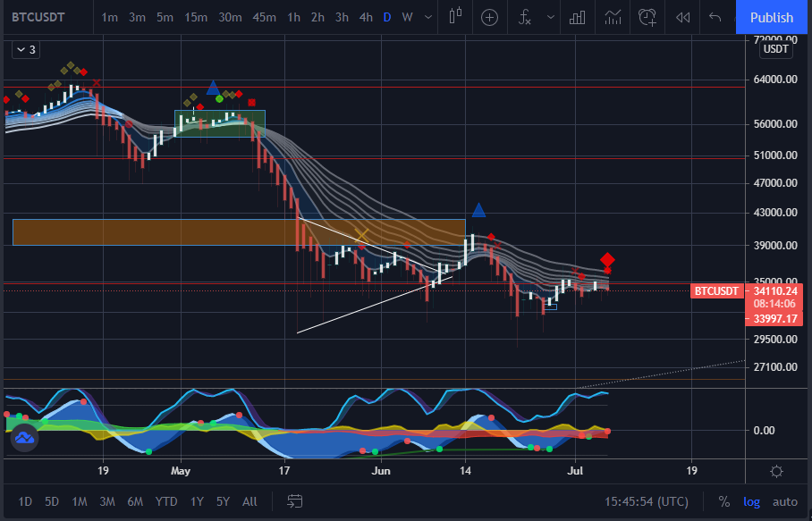Open the financials bar chart icon
Screen dimensions: 812x521
pyautogui.click(x=578, y=18)
